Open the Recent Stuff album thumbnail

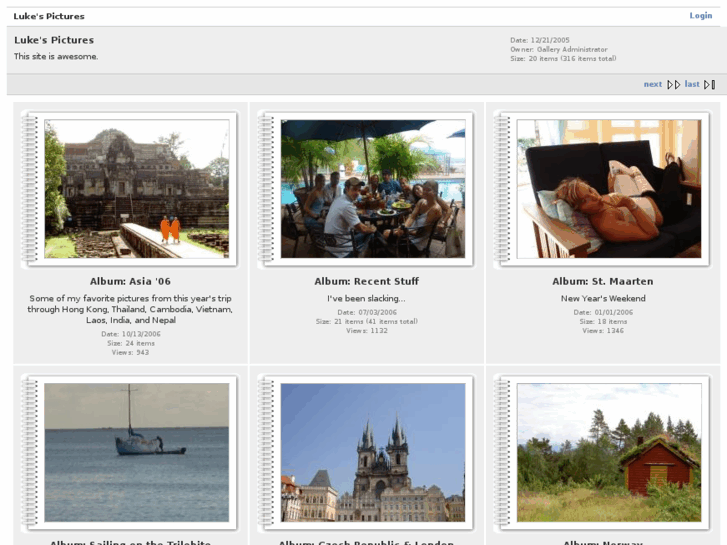(x=373, y=189)
